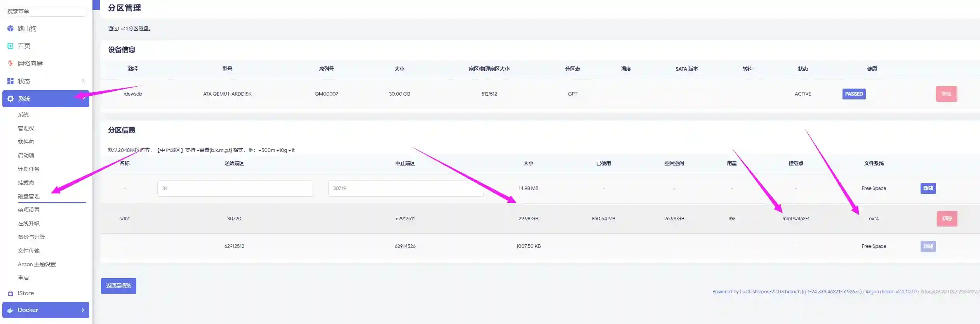This screenshot has height=324, width=980.
Task: Click the 30.00 GB size value
Action: (399, 94)
